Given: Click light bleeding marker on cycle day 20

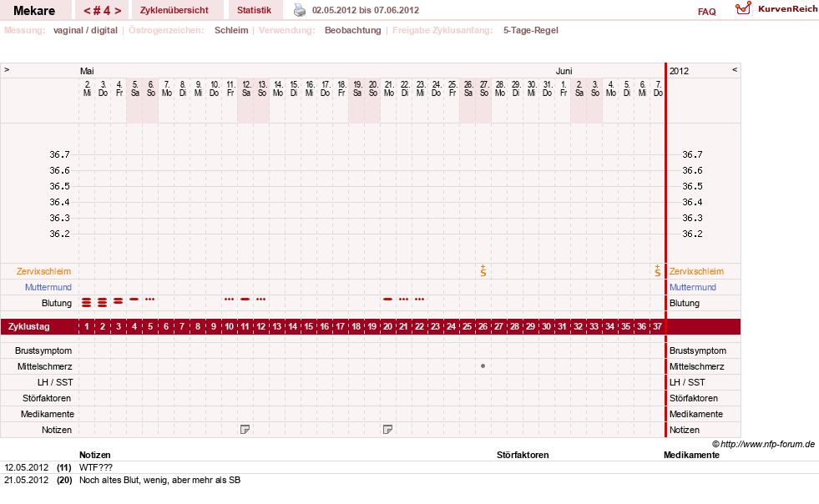Looking at the screenshot, I should [x=387, y=300].
